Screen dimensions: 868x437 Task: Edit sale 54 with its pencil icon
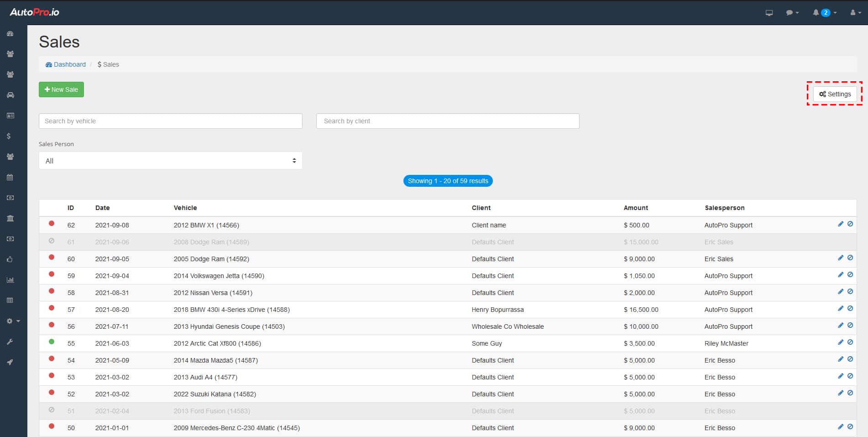pyautogui.click(x=841, y=359)
